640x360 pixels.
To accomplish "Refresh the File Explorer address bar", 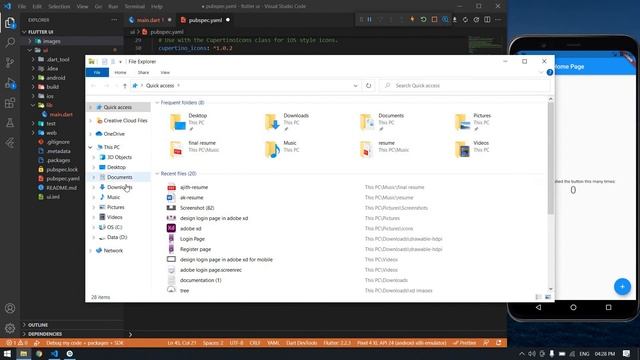I will (369, 86).
